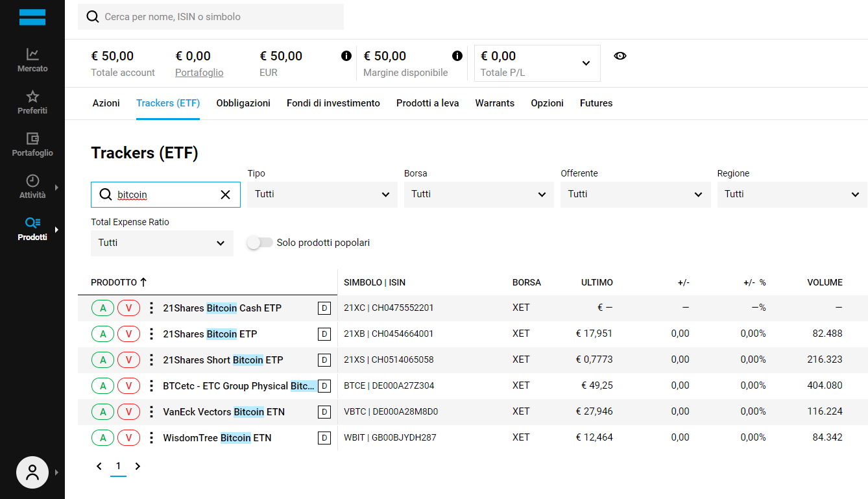Open Prodotti in the sidebar

click(32, 228)
